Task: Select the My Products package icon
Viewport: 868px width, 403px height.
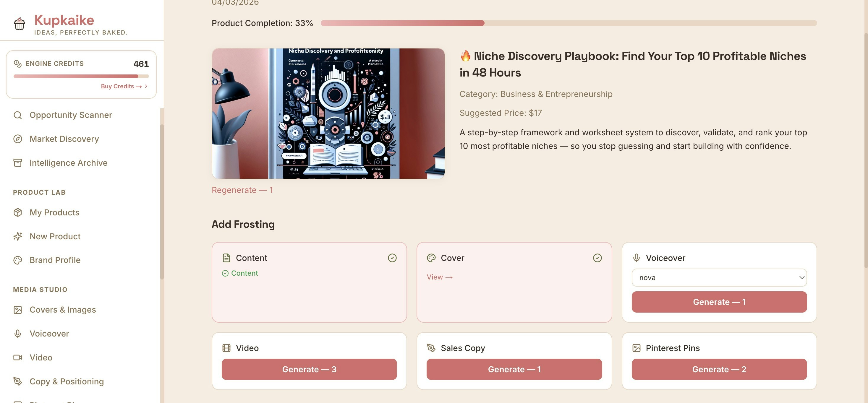Action: click(17, 212)
